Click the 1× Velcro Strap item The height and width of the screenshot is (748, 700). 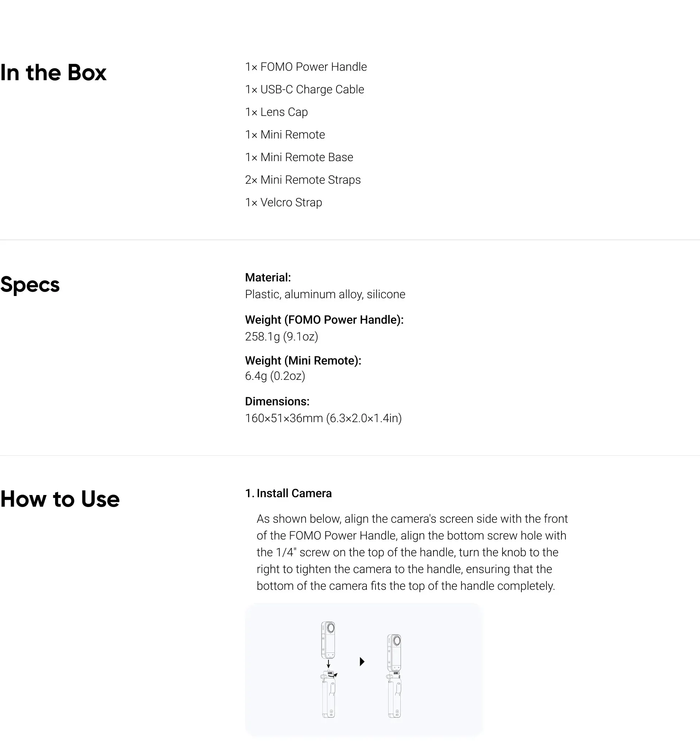pos(283,202)
